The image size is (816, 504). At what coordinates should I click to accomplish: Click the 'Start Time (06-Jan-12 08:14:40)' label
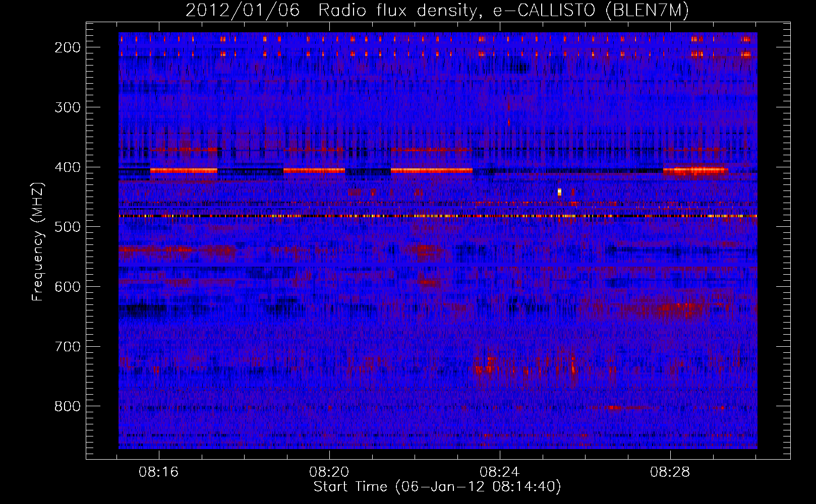coord(437,487)
